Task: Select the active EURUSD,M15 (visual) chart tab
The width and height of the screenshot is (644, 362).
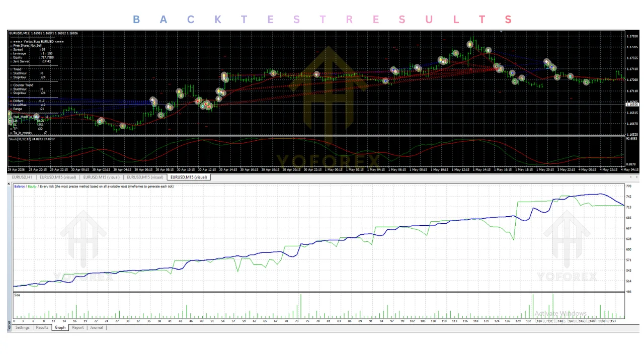Action: [189, 177]
